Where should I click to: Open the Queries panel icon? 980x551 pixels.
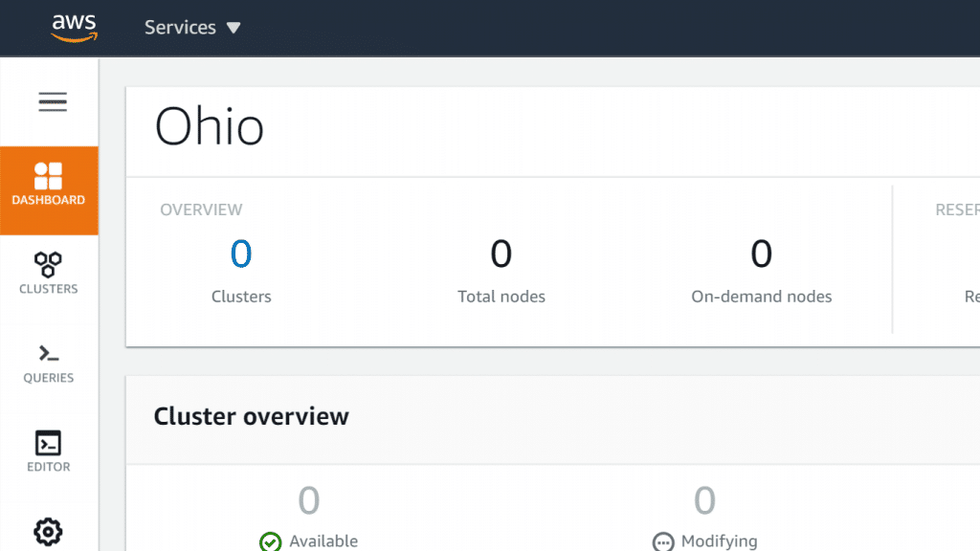[x=49, y=364]
